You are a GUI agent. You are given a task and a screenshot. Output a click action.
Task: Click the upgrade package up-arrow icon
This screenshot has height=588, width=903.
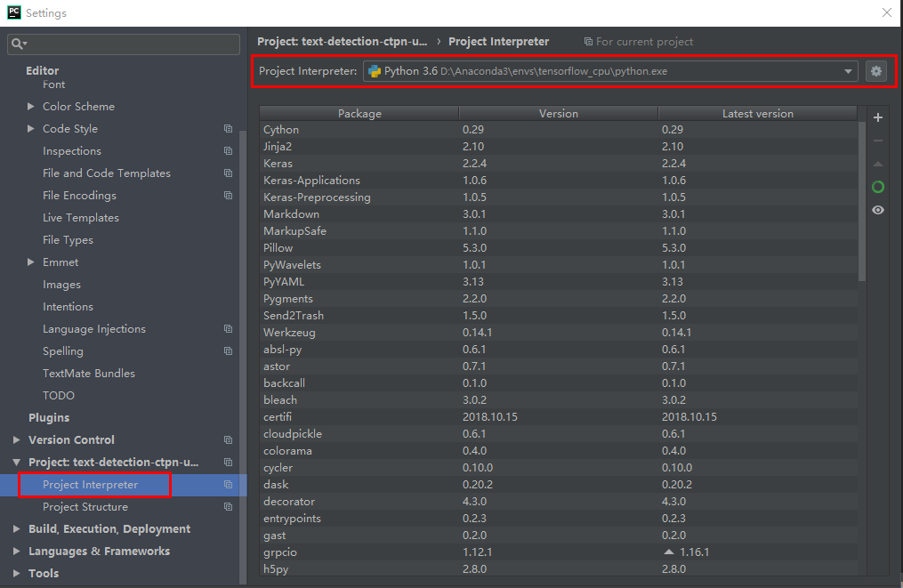tap(878, 165)
